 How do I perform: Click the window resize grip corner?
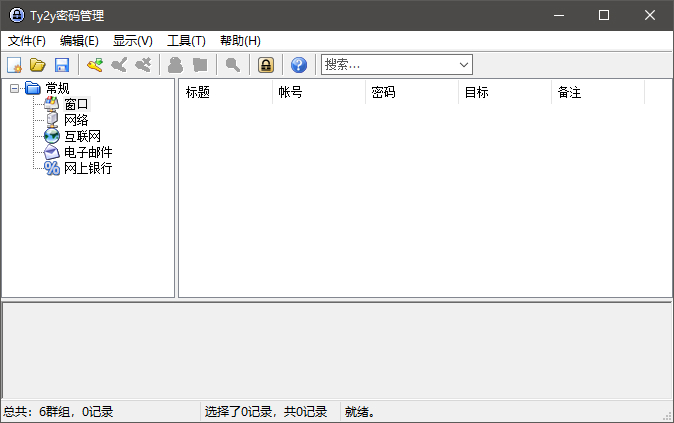pyautogui.click(x=668, y=416)
